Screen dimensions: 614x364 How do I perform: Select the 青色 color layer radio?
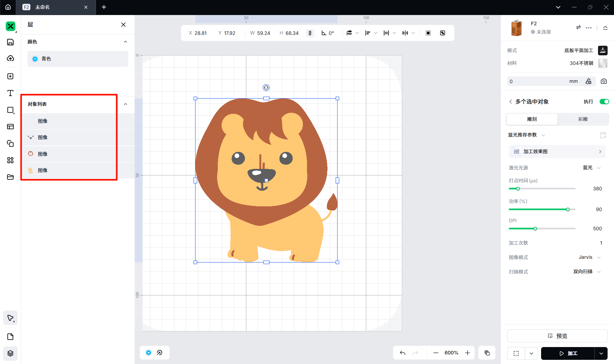point(35,59)
